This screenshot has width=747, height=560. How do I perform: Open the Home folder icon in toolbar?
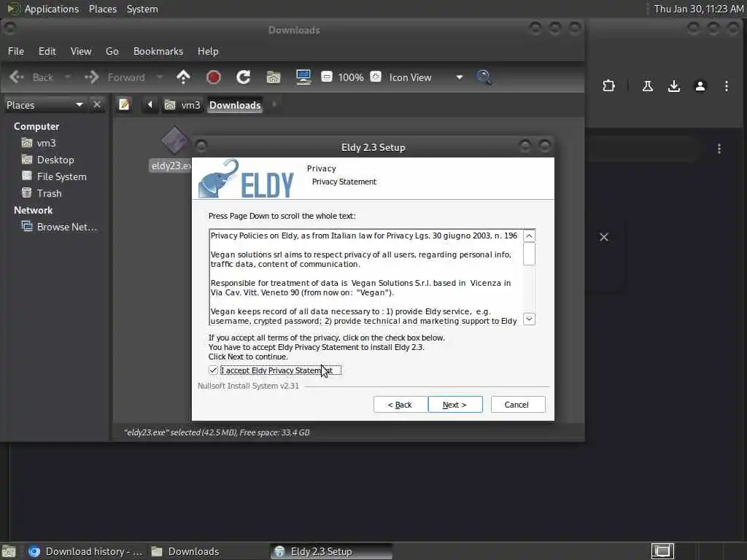click(274, 77)
